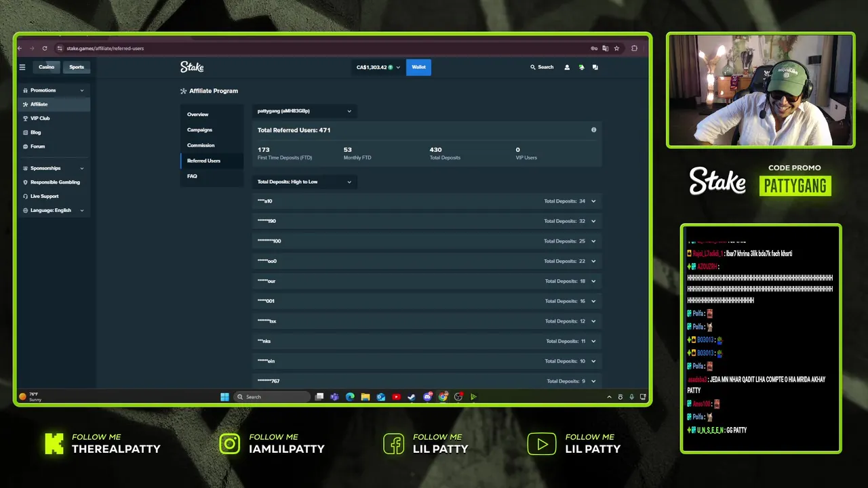This screenshot has height=488, width=868.
Task: Open the user profile icon
Action: click(567, 67)
